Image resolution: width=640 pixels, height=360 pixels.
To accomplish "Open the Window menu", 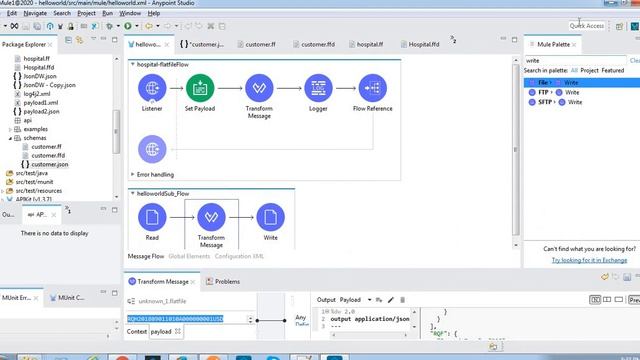I will 130,13.
